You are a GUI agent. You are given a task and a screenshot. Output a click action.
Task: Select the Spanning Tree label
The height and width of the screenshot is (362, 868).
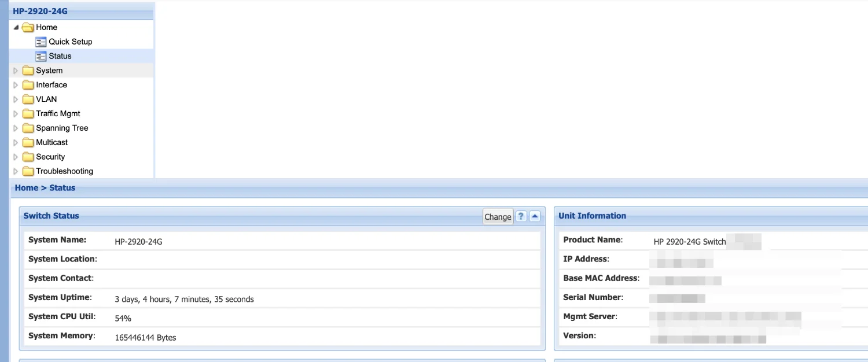pos(62,128)
